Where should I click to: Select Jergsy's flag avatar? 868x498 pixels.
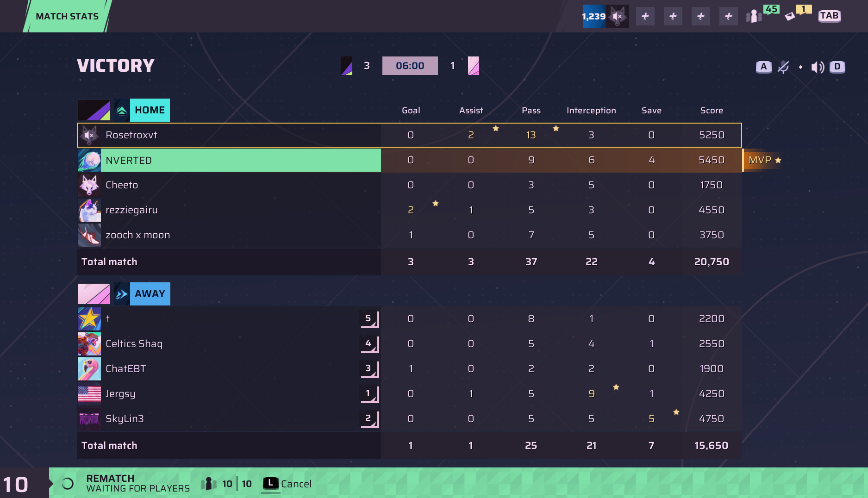pos(89,394)
